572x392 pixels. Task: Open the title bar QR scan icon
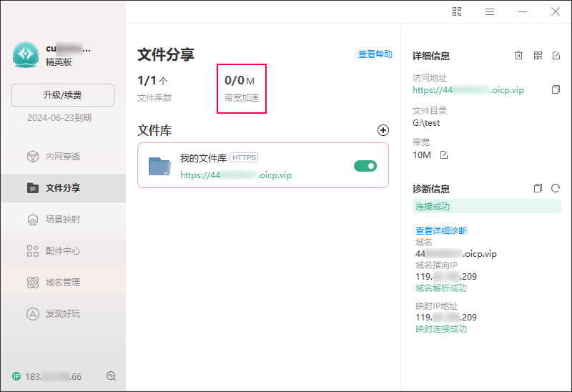457,11
